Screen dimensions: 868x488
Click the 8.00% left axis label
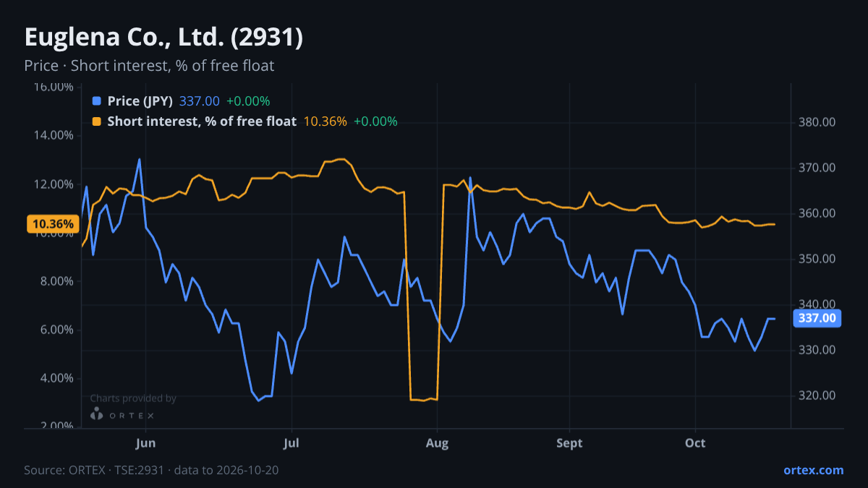(x=56, y=281)
